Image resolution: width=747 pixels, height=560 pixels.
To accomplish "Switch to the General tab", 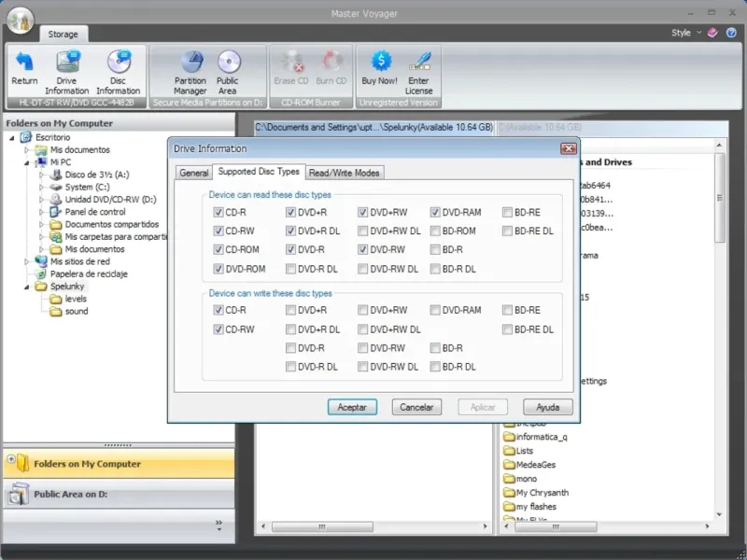I will (x=194, y=173).
